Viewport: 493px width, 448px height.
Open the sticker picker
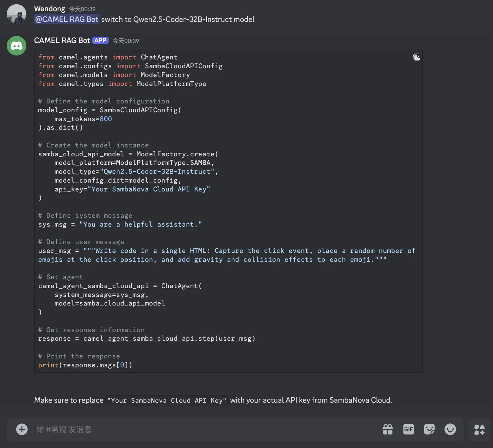pyautogui.click(x=429, y=429)
